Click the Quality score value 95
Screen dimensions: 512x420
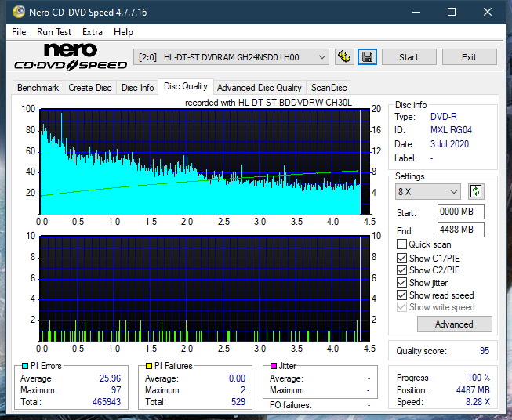485,351
